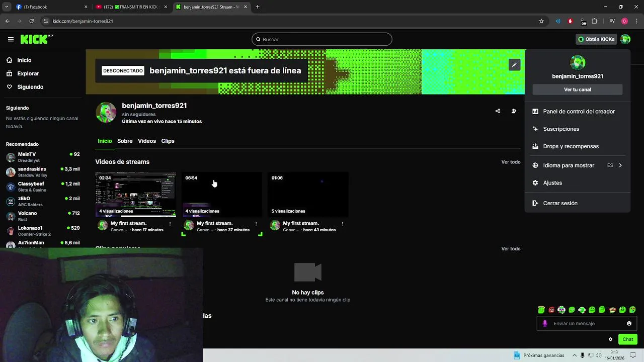Select the red angry emote

551,310
